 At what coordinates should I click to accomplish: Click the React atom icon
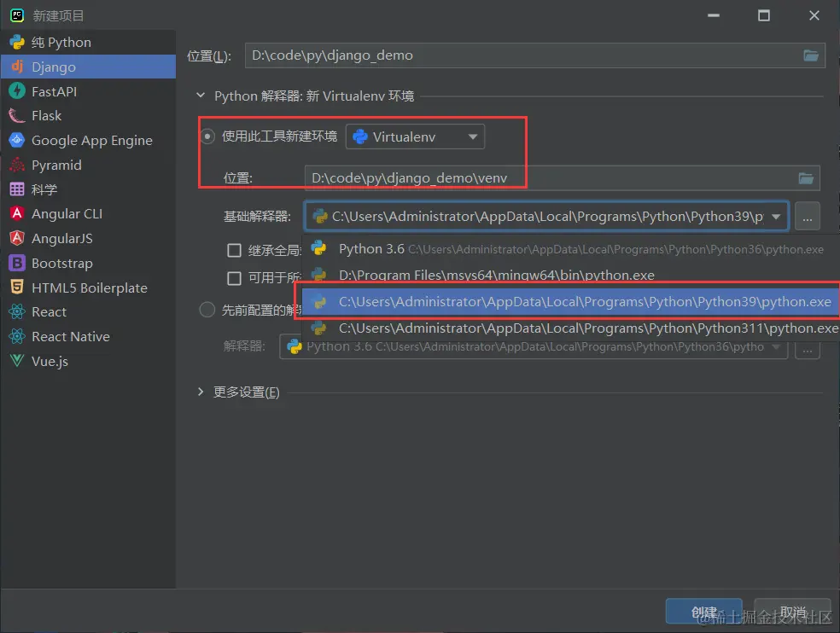(x=17, y=311)
